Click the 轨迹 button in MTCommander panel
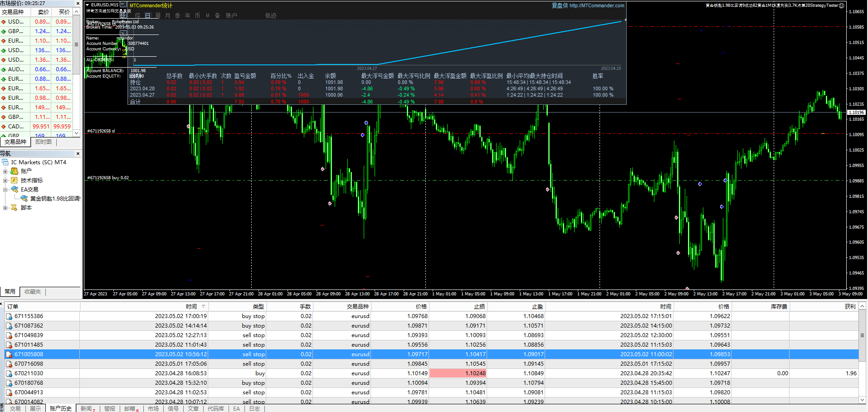The width and height of the screenshot is (868, 412). point(271,15)
